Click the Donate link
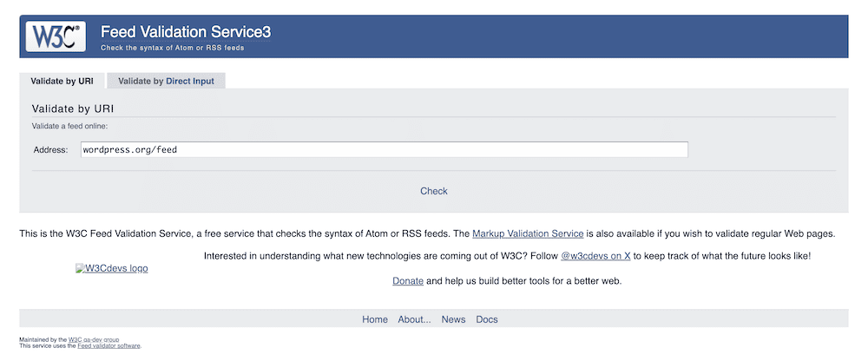 pyautogui.click(x=408, y=281)
